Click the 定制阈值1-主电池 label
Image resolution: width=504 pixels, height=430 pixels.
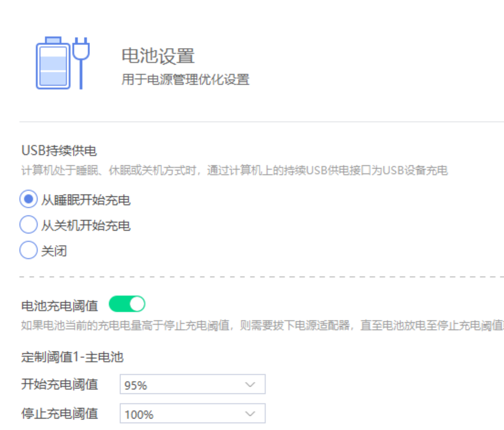(x=72, y=357)
